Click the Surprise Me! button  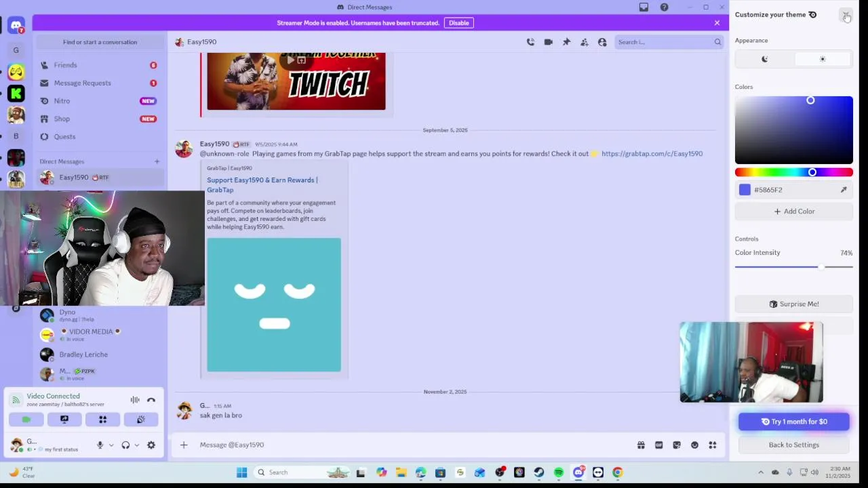click(794, 304)
